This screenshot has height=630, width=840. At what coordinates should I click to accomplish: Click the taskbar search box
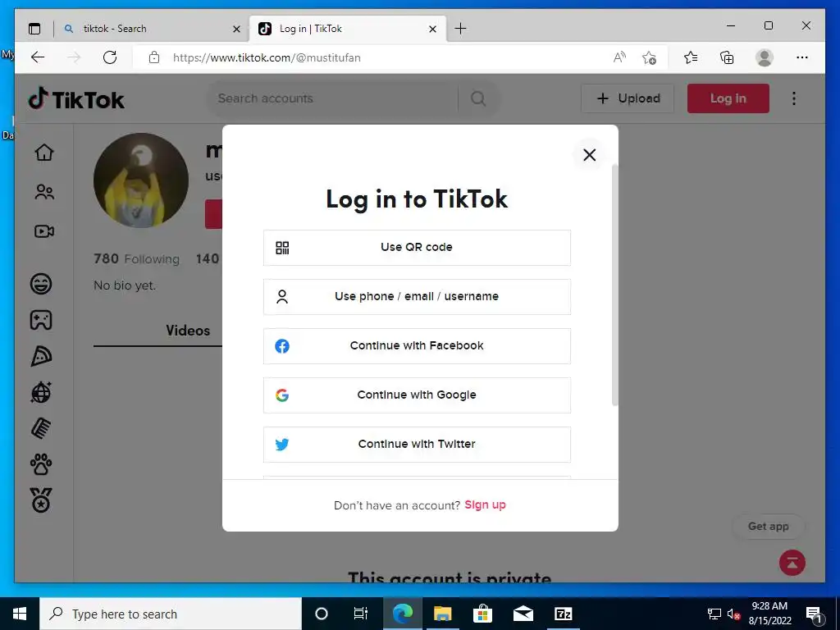tap(171, 614)
